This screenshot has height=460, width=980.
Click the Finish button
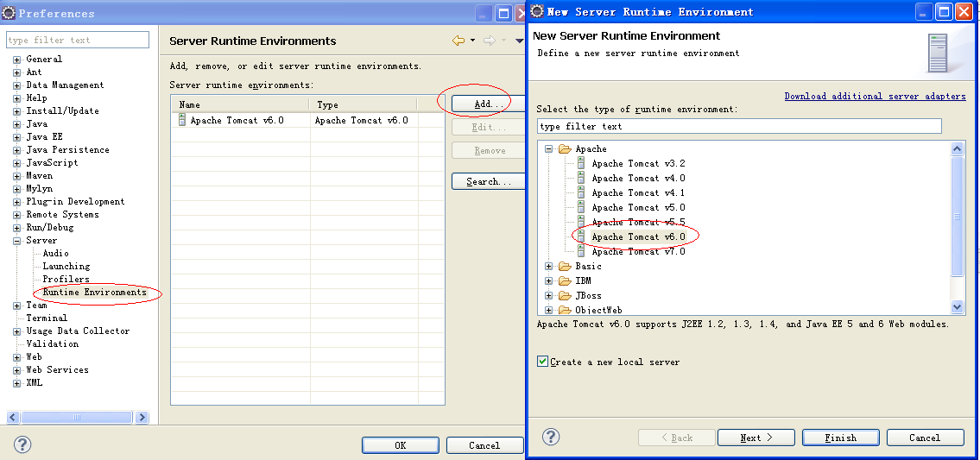(x=841, y=438)
